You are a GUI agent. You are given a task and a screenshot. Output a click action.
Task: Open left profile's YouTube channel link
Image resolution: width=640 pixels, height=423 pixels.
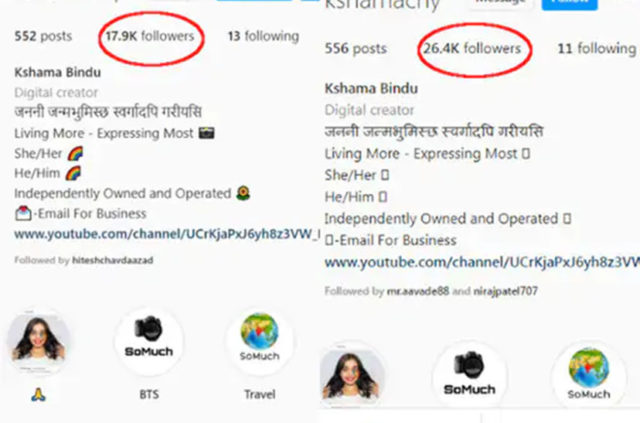(167, 234)
